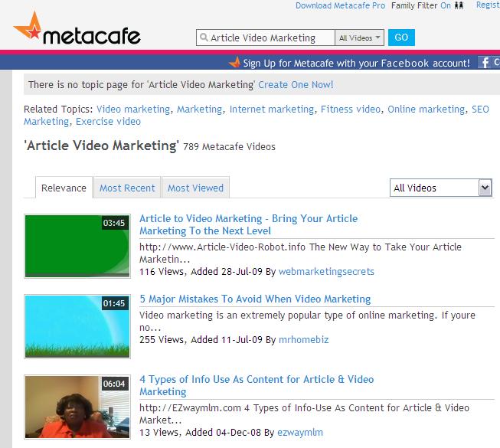Open the sky and grass 01:45 thumbnail
500x448 pixels.
coord(77,326)
